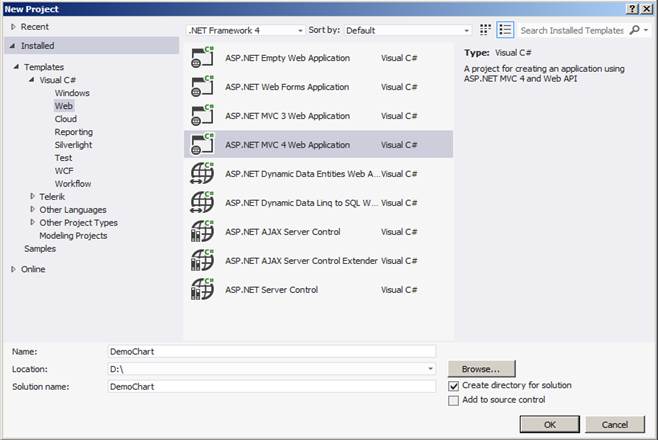Select the Workflow template category
658x440 pixels.
[x=73, y=184]
